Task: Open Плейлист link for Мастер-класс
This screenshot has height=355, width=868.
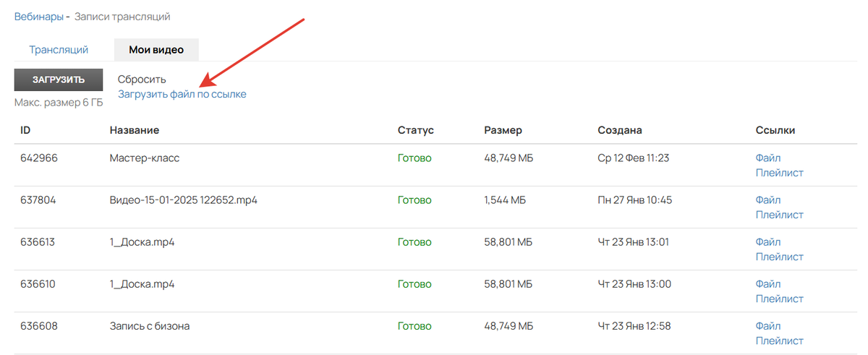Action: 779,173
